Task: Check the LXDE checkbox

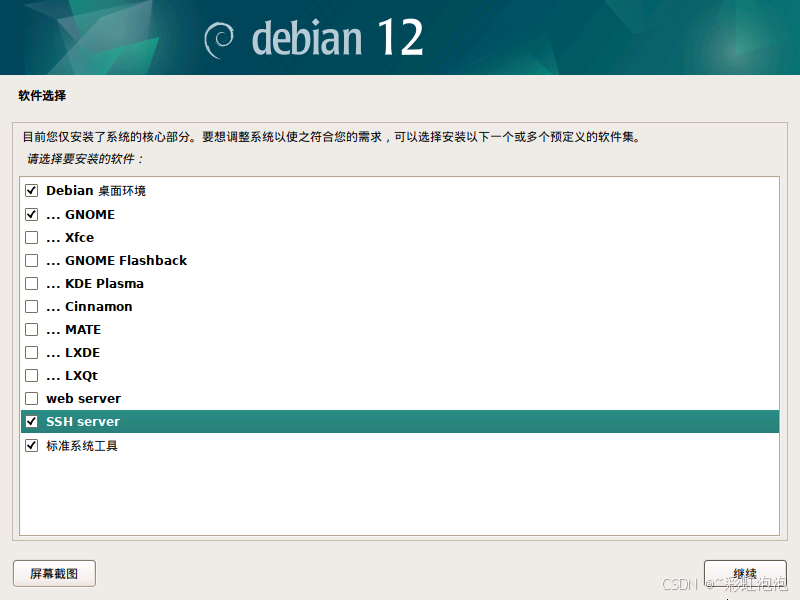Action: (x=31, y=352)
